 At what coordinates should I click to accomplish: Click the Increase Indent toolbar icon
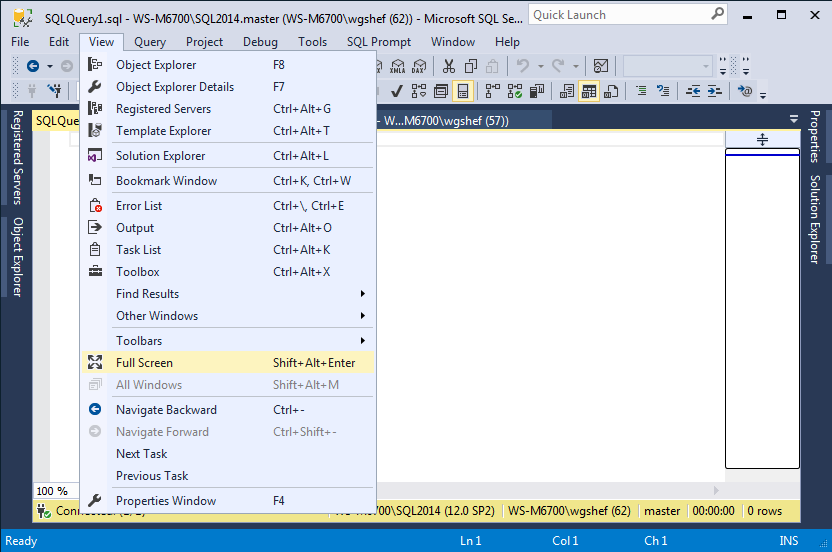715,91
